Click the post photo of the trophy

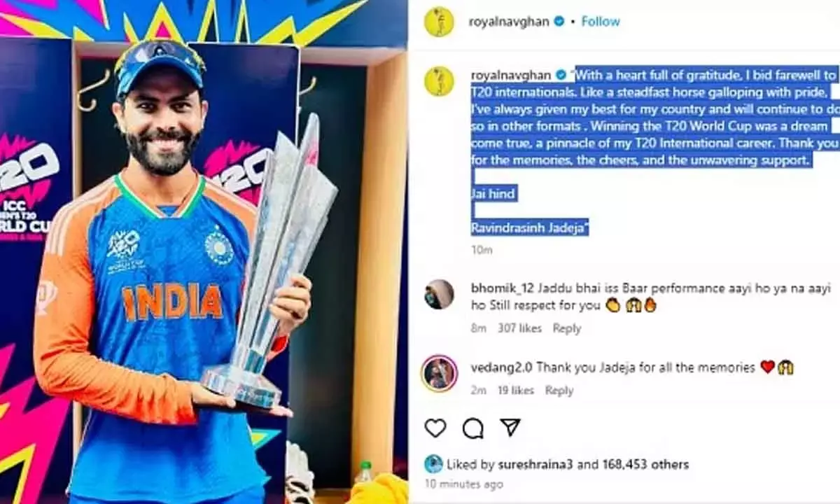(x=204, y=252)
